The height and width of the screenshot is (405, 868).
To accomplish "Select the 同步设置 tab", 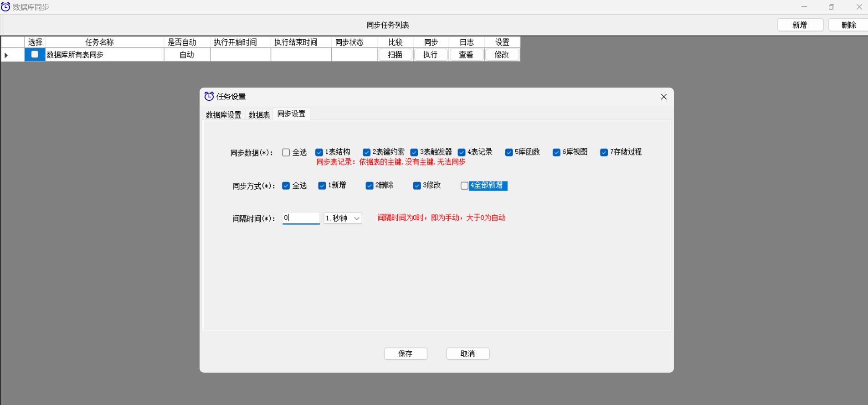I will pyautogui.click(x=292, y=114).
